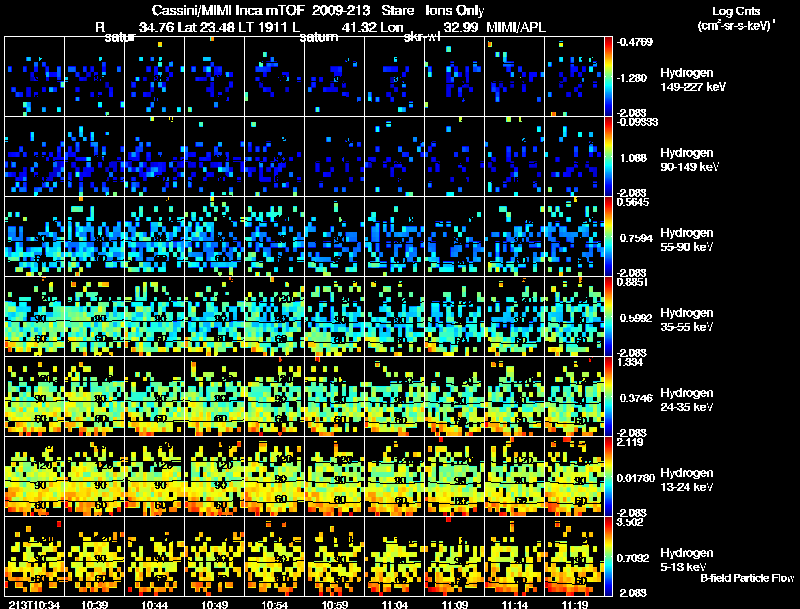Click the colorbar value '3.502'
800x609 pixels.
point(630,522)
